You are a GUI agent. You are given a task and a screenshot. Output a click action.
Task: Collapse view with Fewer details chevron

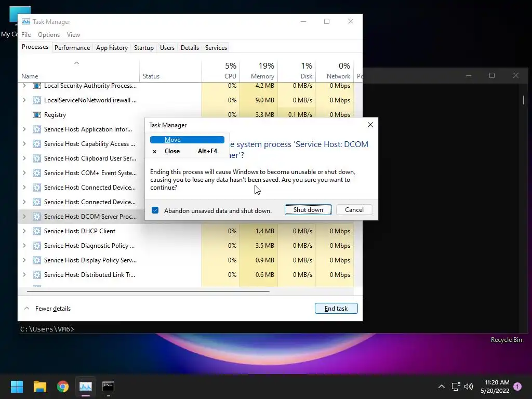[26, 309]
